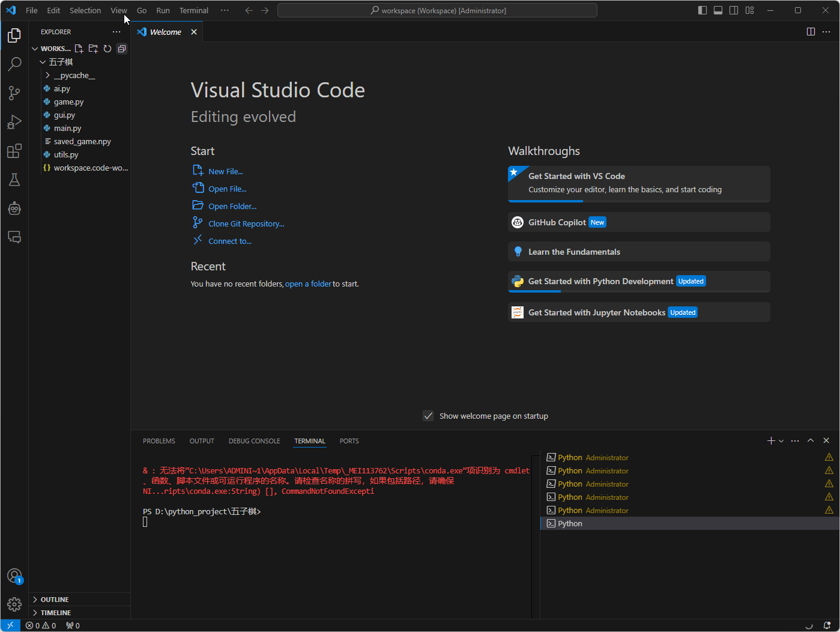Open notifications bell in status bar
Screen dimensions: 840x632
tap(827, 625)
